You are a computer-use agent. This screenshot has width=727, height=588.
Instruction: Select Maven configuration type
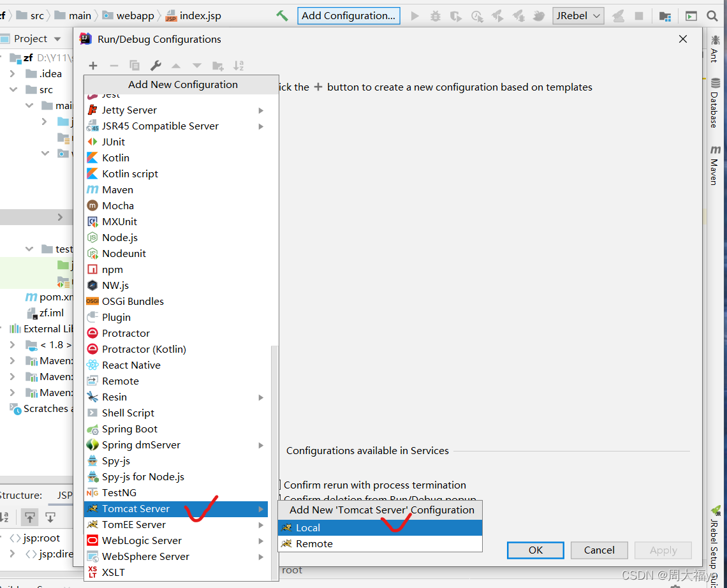click(176, 189)
